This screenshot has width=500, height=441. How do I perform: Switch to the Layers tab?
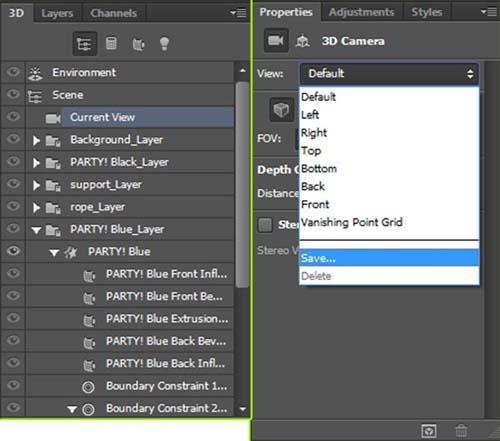click(57, 13)
